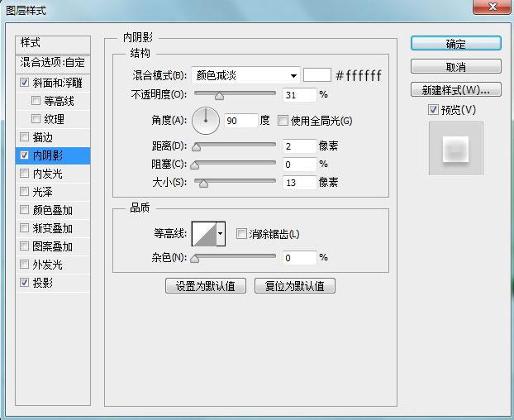Click the 确定 button
This screenshot has height=420, width=514.
tap(455, 44)
